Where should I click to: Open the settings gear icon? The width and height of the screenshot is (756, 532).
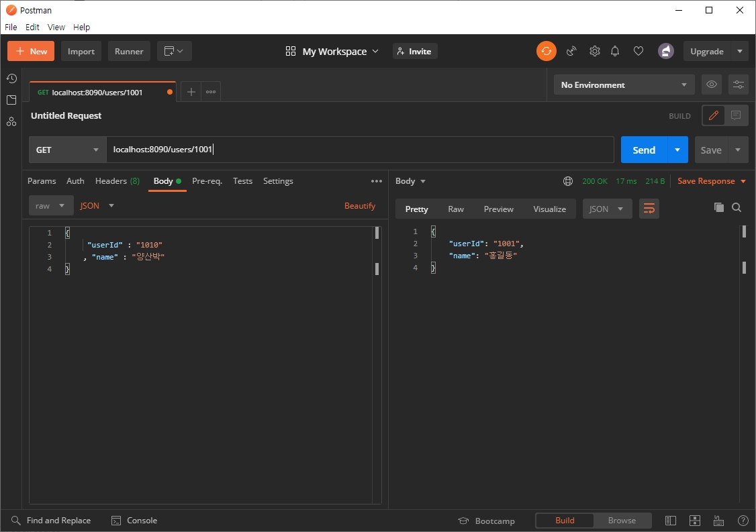pyautogui.click(x=594, y=51)
